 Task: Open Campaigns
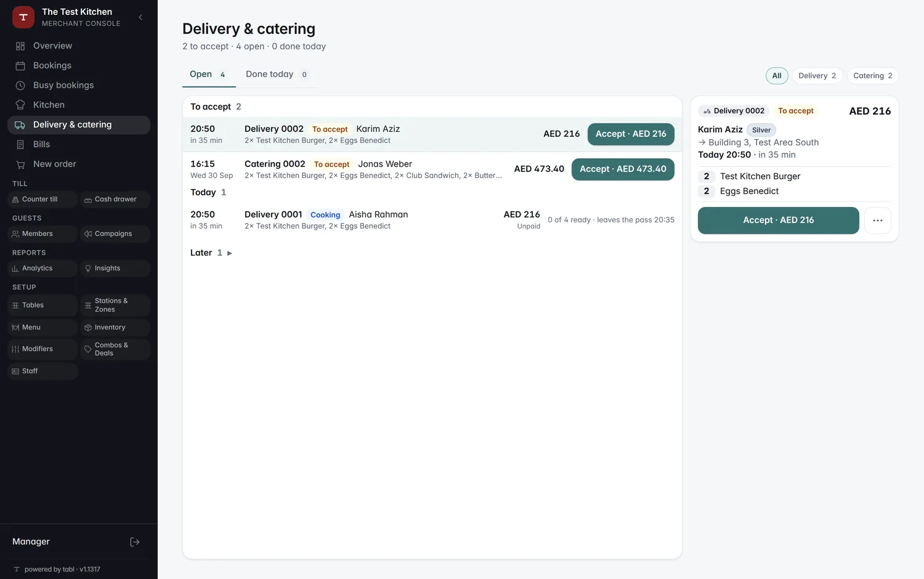tap(115, 234)
